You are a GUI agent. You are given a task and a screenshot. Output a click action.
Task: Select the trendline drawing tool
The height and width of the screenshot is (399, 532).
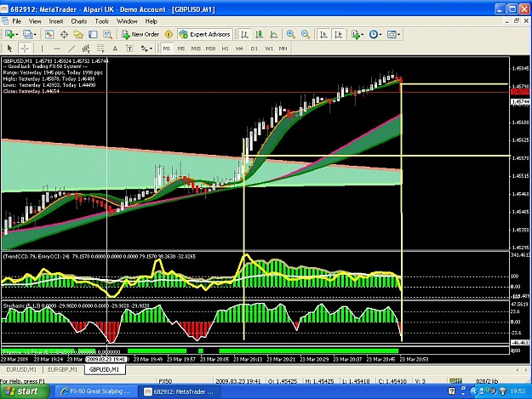pos(72,48)
